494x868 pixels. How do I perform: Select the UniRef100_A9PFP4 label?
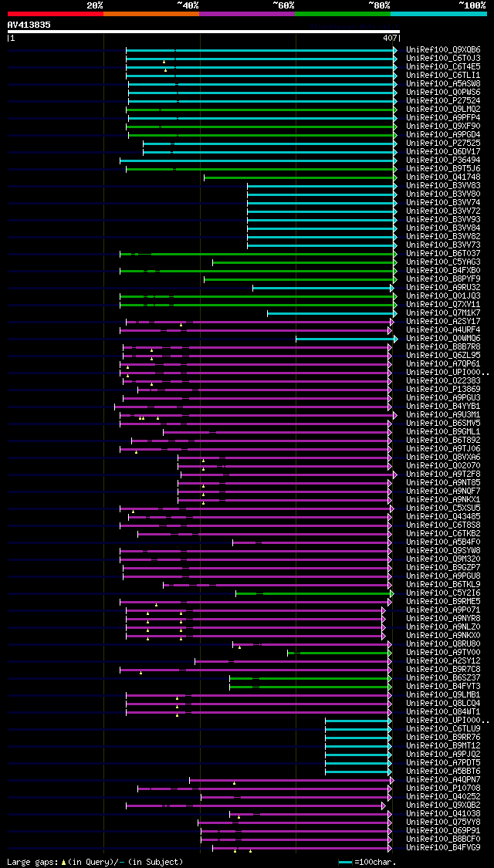coord(443,118)
